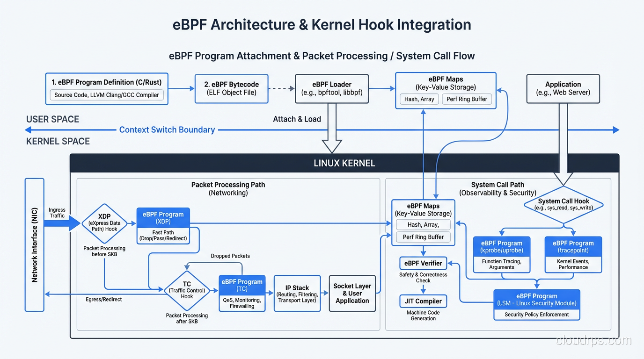Image resolution: width=644 pixels, height=359 pixels.
Task: Collapse the kernel eBPF Maps box
Action: coord(423,209)
